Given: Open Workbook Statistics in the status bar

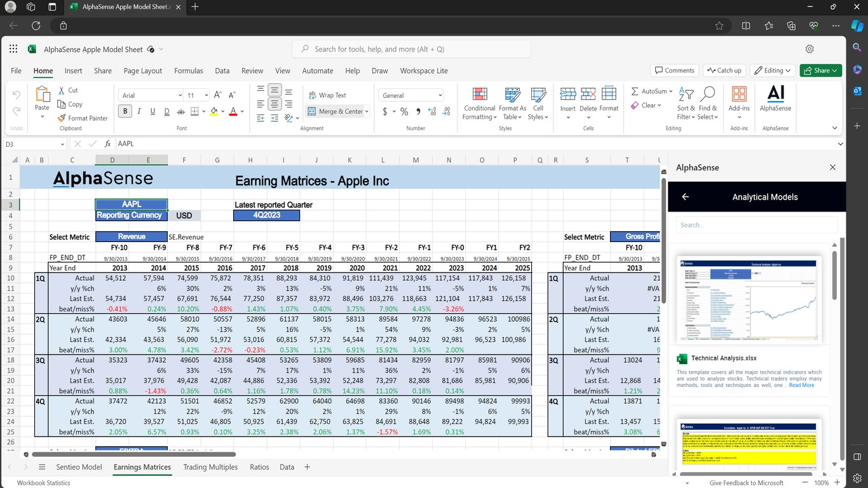Looking at the screenshot, I should [44, 483].
